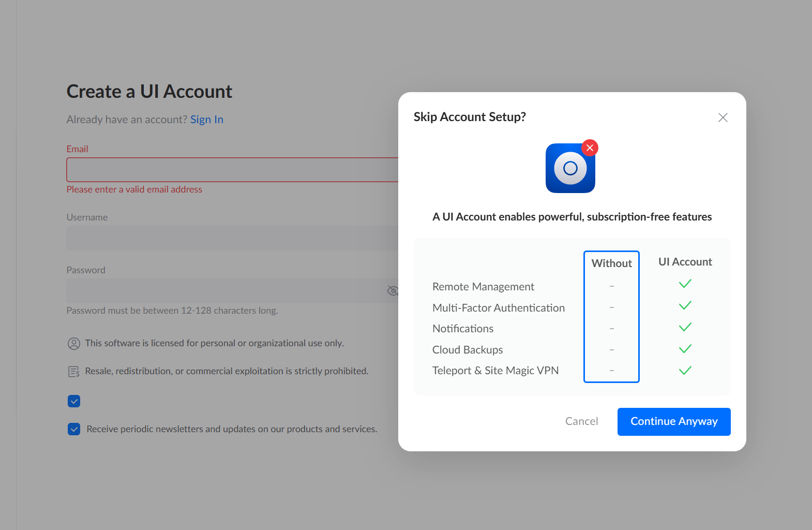This screenshot has width=812, height=530.
Task: Click the Teleport & Site Magic VPN checkmark
Action: (x=685, y=371)
